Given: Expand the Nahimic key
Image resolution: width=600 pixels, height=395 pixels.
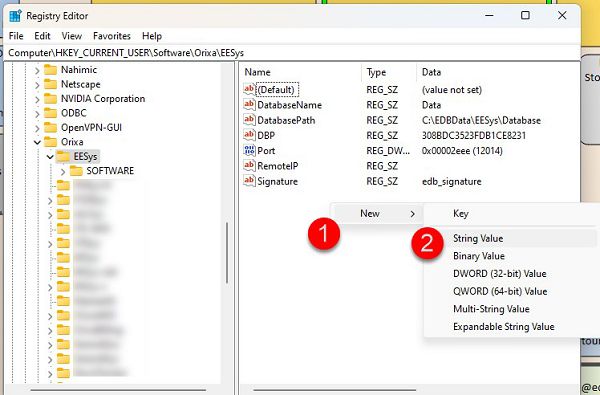Looking at the screenshot, I should [x=37, y=70].
